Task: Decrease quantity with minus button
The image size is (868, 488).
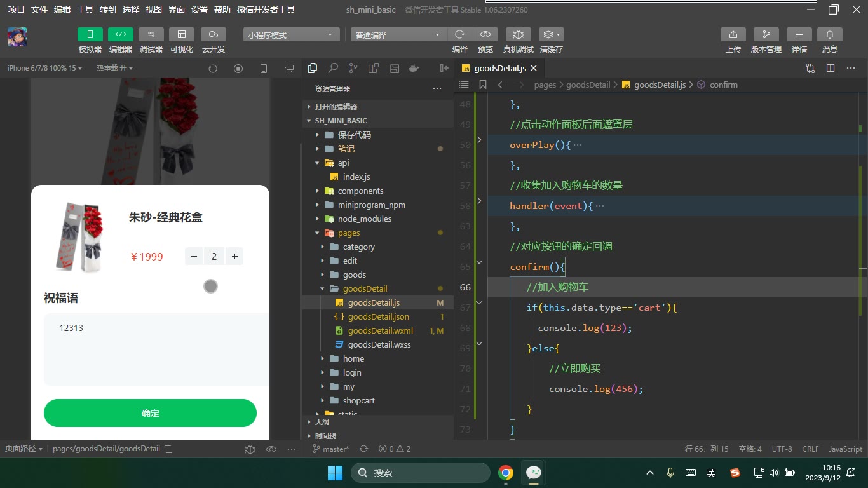Action: [194, 257]
